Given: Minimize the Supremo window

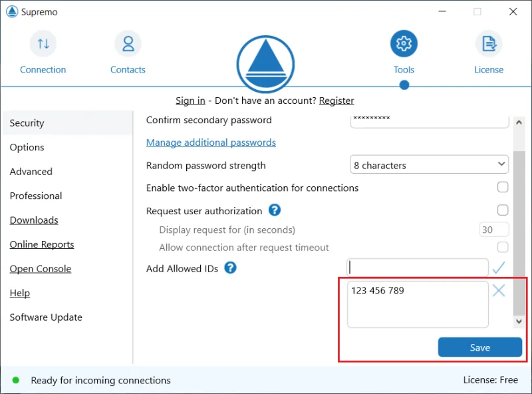Looking at the screenshot, I should (442, 11).
